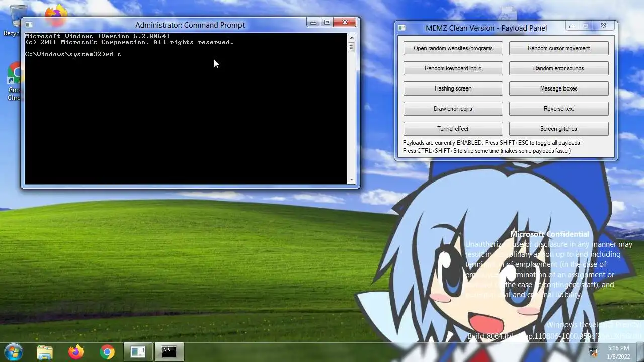The height and width of the screenshot is (362, 644).
Task: Toggle Random error sounds payload
Action: point(558,68)
